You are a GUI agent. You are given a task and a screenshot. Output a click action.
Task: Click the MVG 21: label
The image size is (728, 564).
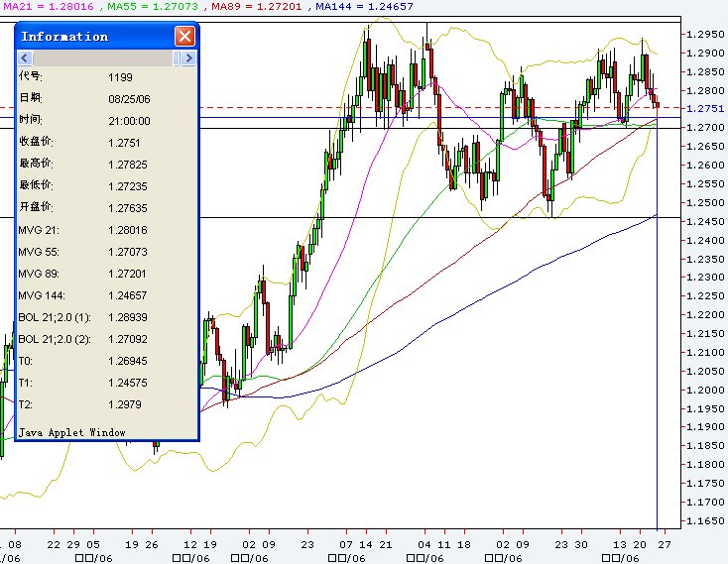[39, 230]
